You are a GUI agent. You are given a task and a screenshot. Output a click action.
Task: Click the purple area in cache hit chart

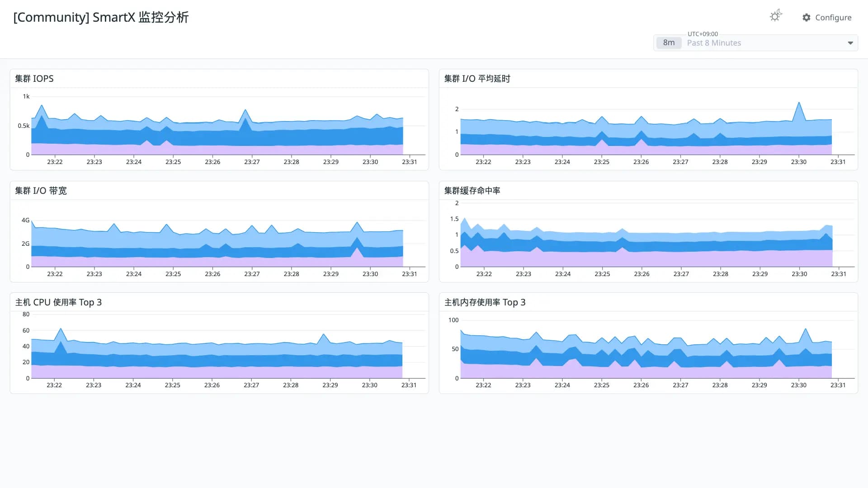coord(646,259)
